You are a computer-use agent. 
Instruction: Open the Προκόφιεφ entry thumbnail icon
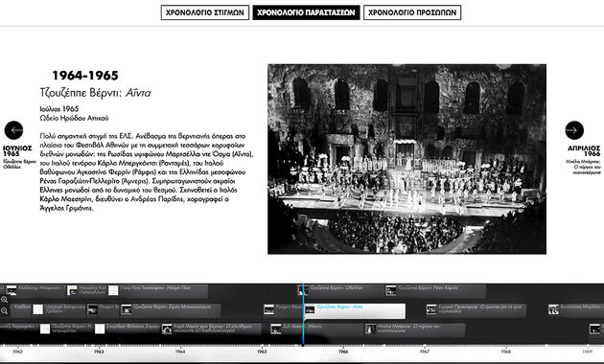point(431,309)
